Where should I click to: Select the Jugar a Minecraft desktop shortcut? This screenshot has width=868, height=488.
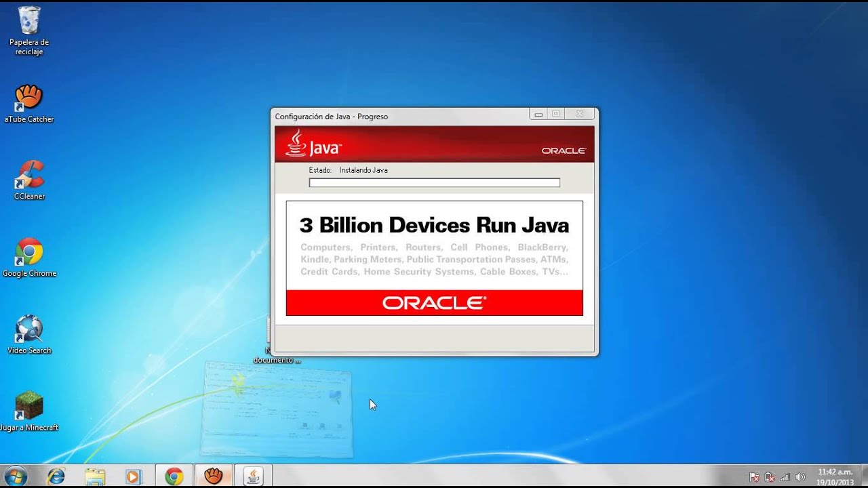point(29,412)
